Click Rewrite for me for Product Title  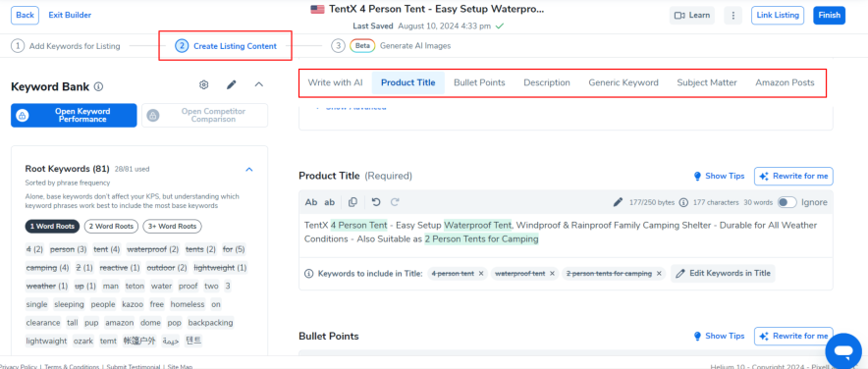coord(793,176)
